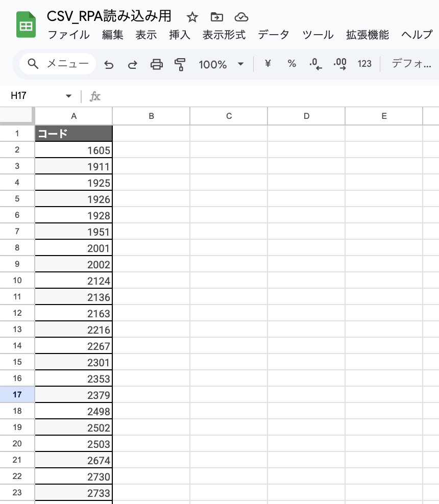The image size is (439, 504).
Task: Open the 100% zoom dropdown
Action: pos(221,64)
